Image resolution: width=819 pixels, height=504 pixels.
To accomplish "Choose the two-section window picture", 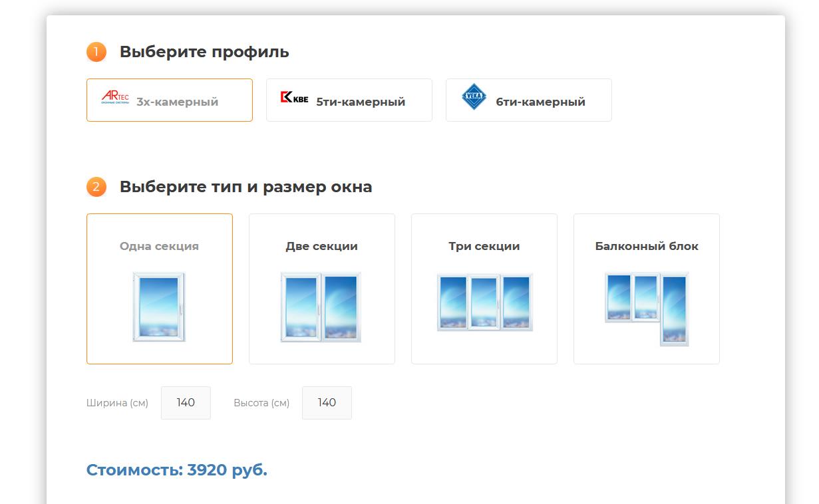I will pyautogui.click(x=321, y=307).
